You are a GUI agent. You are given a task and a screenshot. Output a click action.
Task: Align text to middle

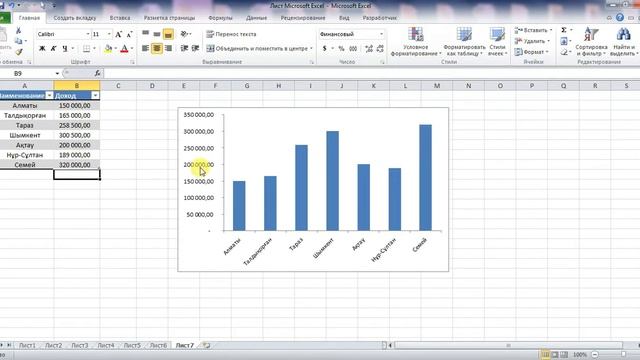pyautogui.click(x=157, y=34)
